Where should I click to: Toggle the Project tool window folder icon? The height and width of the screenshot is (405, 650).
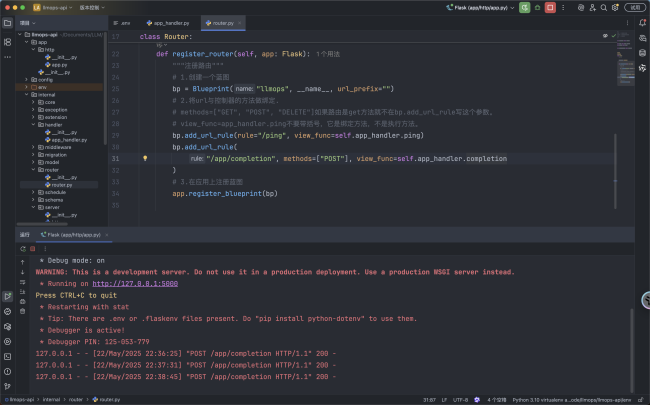7,22
